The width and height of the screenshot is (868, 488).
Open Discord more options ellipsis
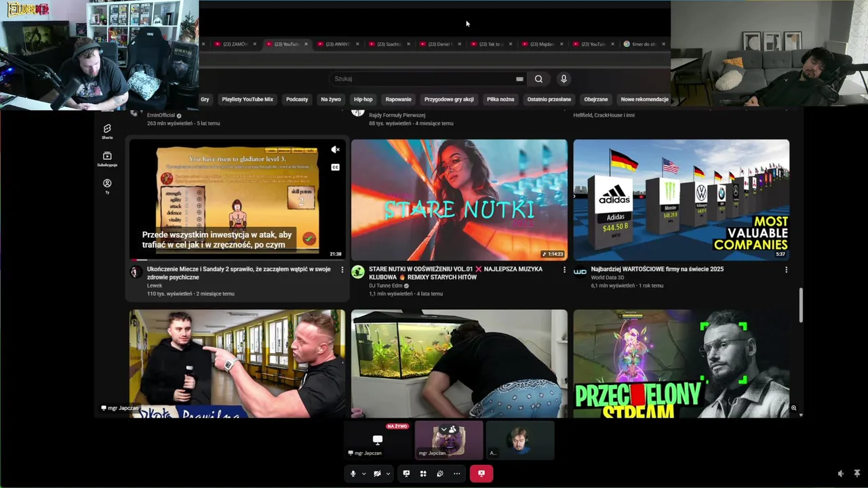click(x=457, y=474)
